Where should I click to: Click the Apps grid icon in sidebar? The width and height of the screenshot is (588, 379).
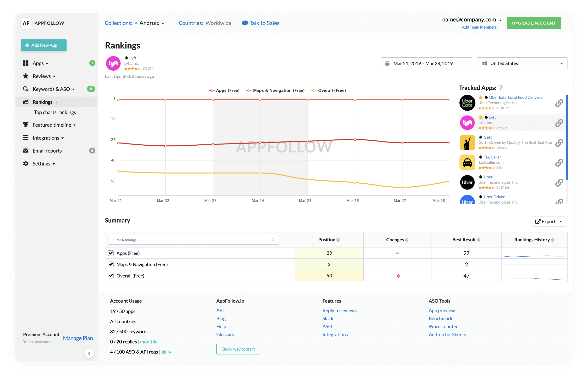pyautogui.click(x=26, y=63)
